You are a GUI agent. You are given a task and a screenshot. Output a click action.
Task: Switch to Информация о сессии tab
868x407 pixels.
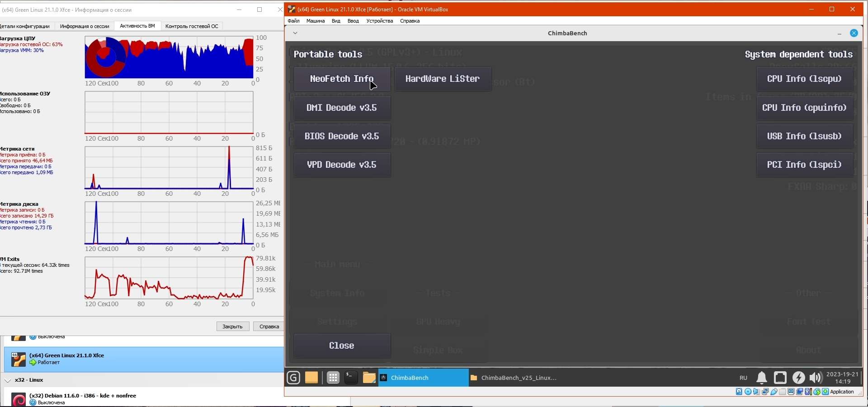coord(85,26)
